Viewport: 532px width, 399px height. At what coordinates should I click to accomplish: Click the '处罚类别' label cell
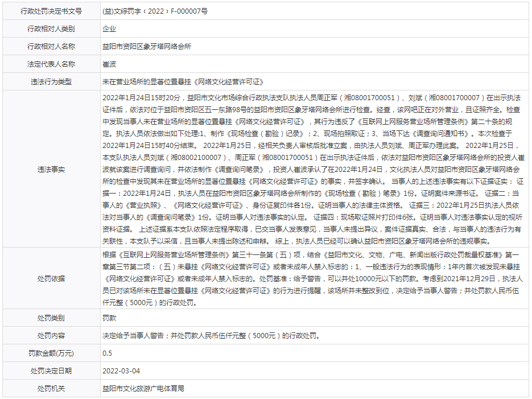pyautogui.click(x=51, y=318)
